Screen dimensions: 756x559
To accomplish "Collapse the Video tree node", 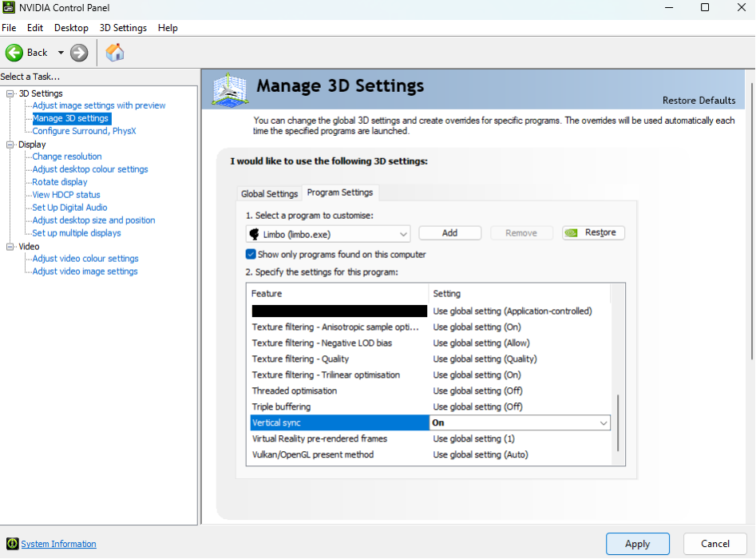I will pos(10,247).
